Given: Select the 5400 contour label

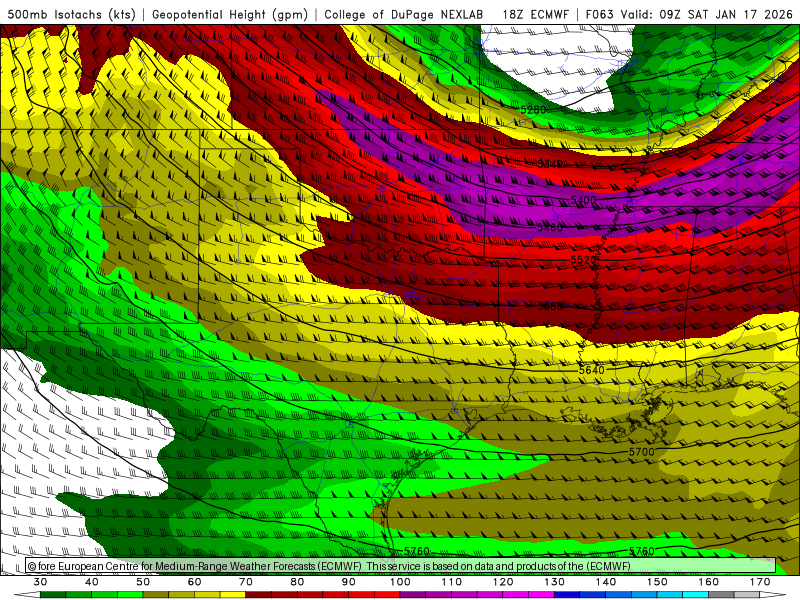Looking at the screenshot, I should [x=583, y=200].
